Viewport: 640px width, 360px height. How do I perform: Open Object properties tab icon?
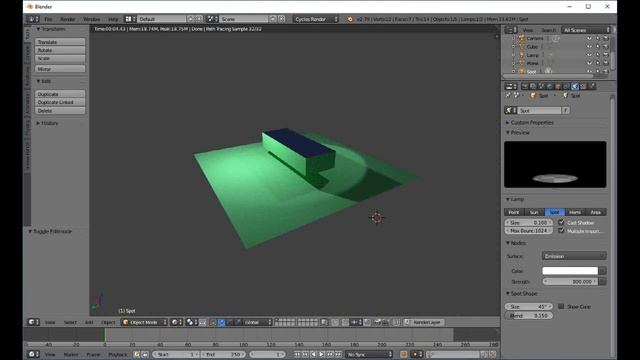558,87
